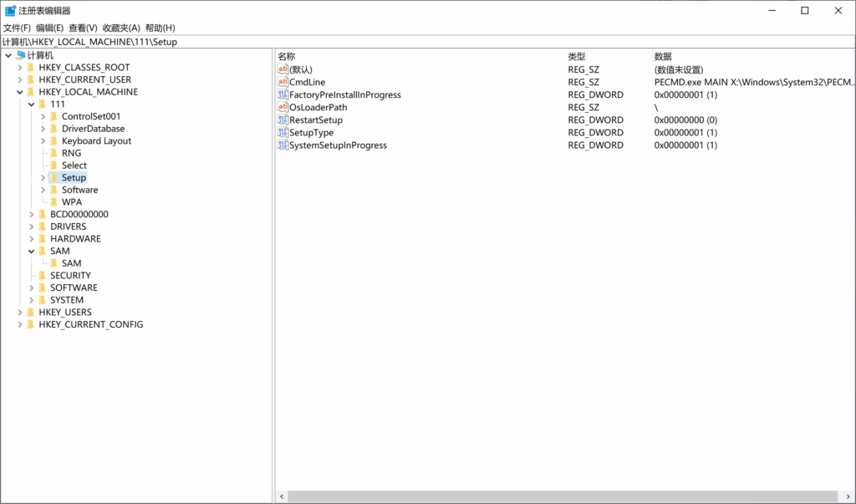The image size is (856, 504).
Task: Collapse the SAM key branch
Action: click(31, 251)
